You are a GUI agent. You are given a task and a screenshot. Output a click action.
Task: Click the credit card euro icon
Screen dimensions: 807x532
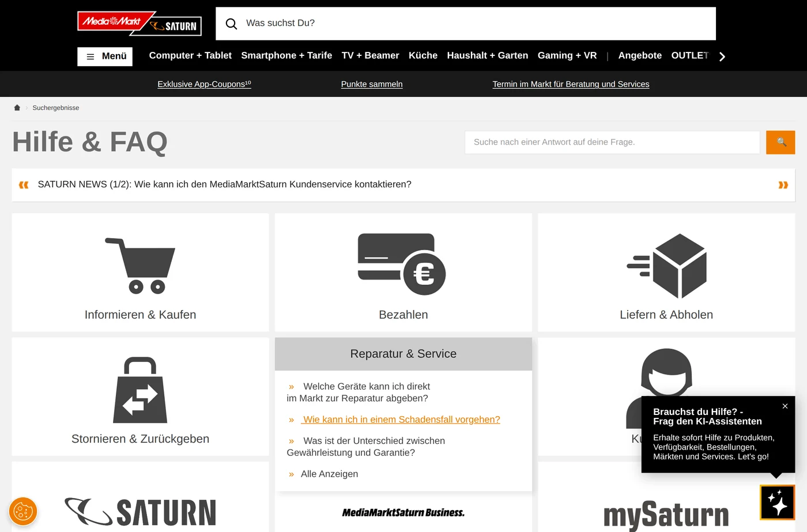(402, 264)
